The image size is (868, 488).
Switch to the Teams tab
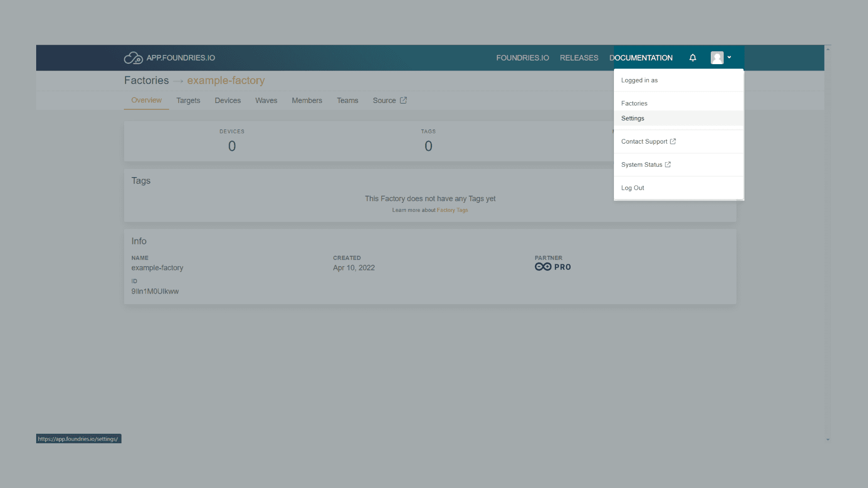(x=347, y=100)
